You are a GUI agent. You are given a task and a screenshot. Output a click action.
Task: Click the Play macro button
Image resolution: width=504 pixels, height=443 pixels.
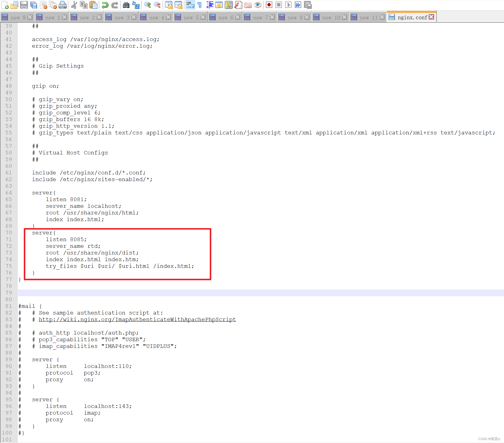click(x=288, y=5)
